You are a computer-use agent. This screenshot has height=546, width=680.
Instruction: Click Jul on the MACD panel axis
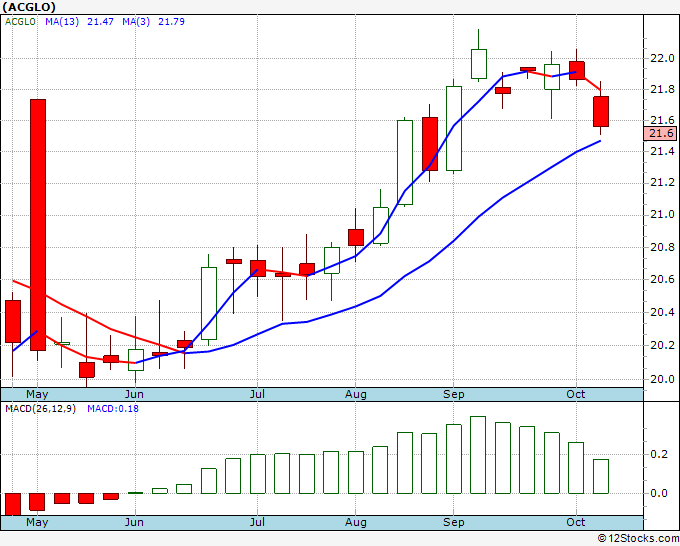(x=257, y=522)
